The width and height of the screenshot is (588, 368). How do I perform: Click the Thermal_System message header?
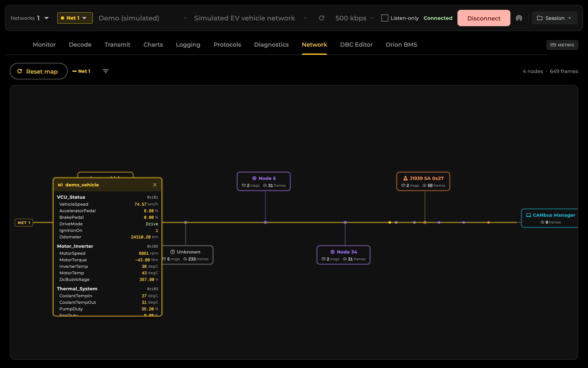[x=107, y=289]
